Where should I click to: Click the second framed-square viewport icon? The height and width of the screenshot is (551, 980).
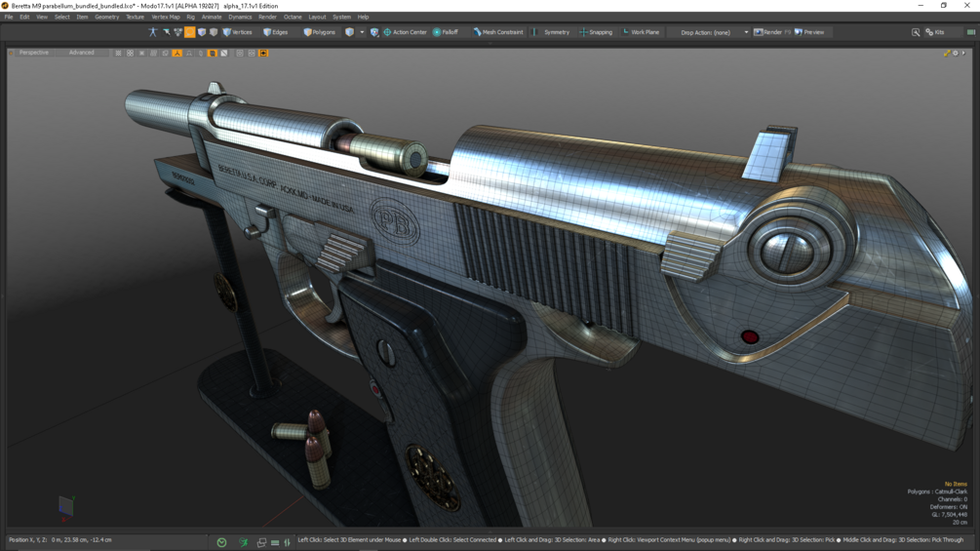click(x=252, y=53)
